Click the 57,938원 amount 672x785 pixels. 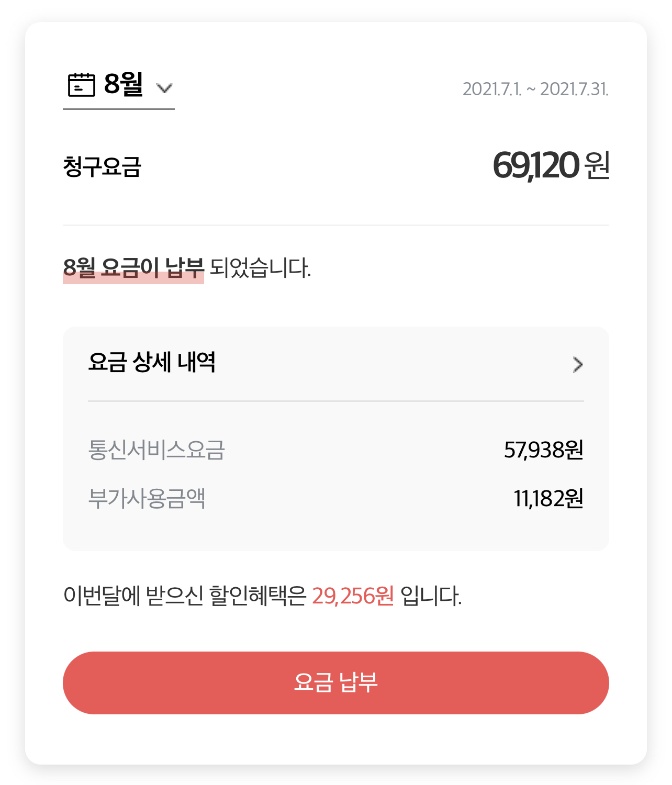pyautogui.click(x=543, y=450)
